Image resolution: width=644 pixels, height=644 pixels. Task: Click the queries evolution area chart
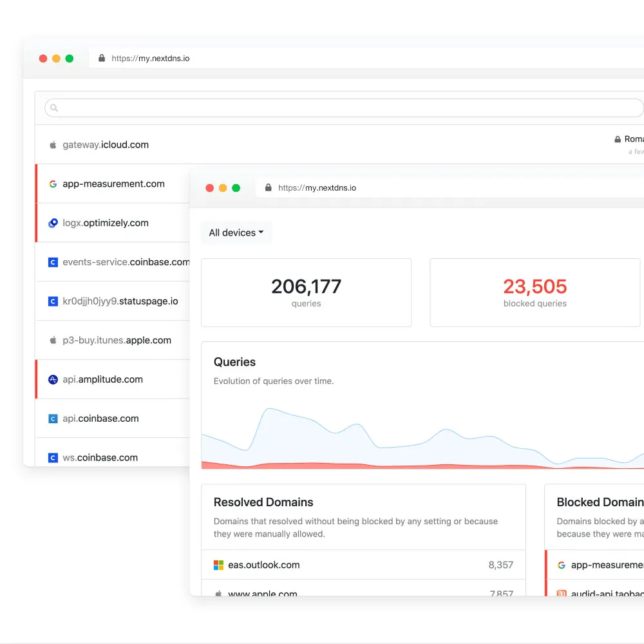pyautogui.click(x=422, y=437)
